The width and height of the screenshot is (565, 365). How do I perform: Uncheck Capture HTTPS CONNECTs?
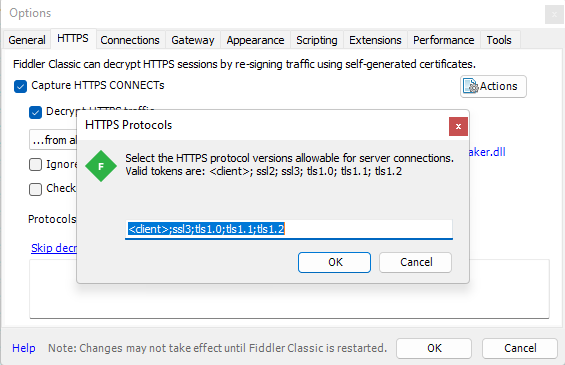21,86
